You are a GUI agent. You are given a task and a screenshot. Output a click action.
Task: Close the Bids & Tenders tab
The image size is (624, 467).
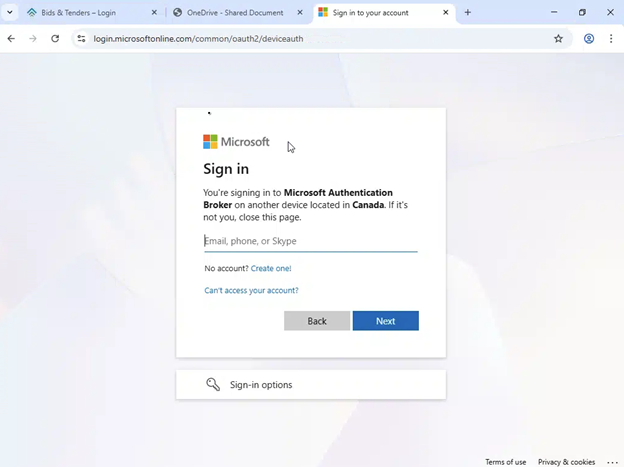pos(154,13)
